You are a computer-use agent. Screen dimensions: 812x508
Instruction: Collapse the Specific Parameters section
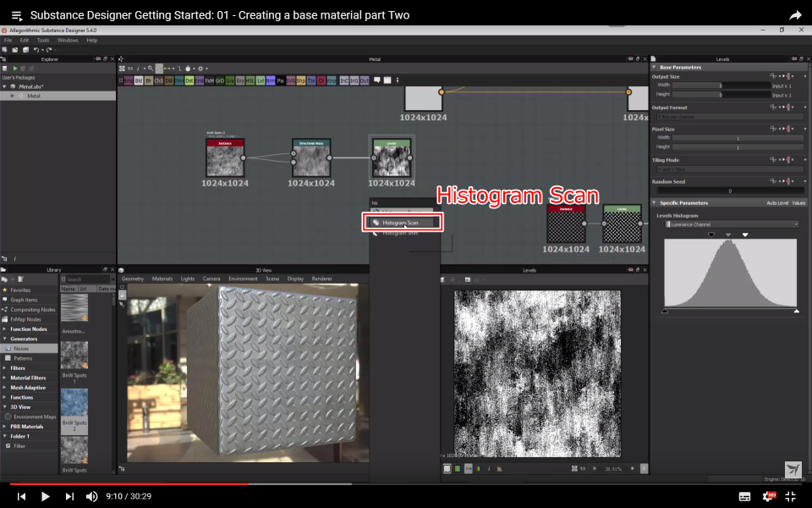tap(654, 202)
